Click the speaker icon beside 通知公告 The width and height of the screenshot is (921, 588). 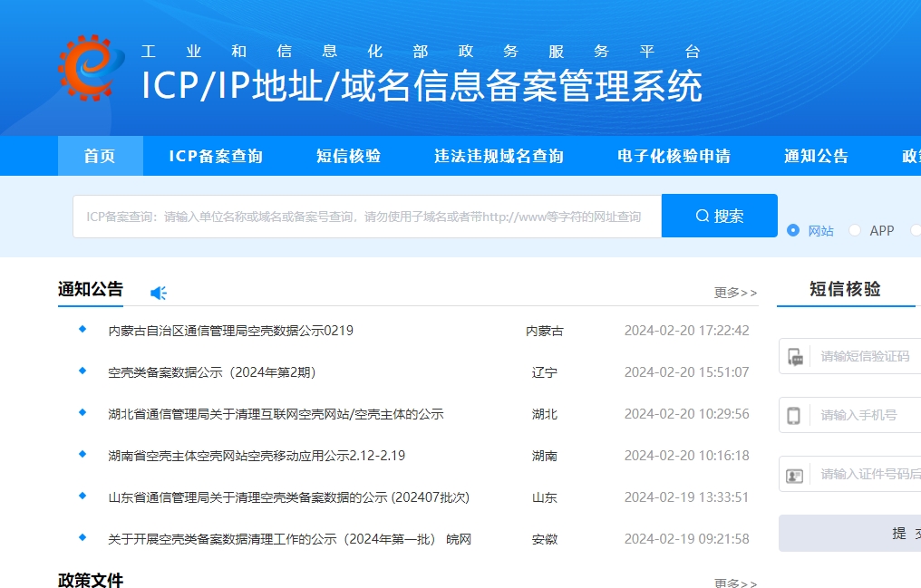(159, 292)
